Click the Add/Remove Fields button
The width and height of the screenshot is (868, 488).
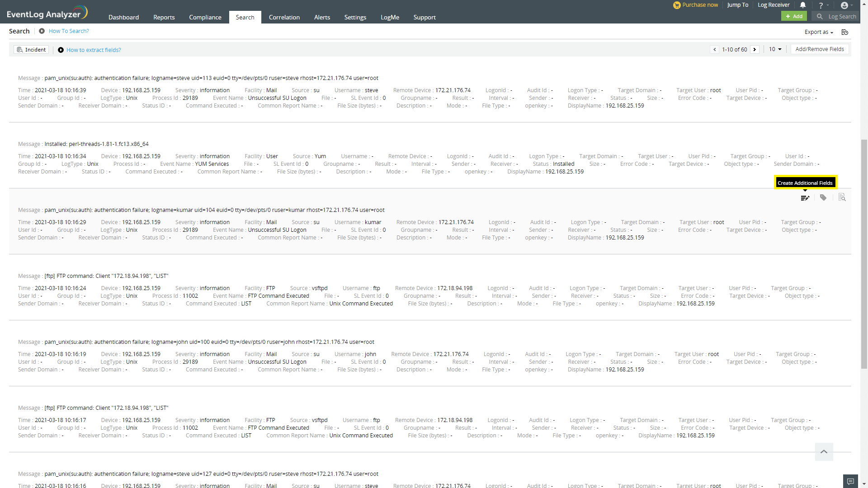819,49
